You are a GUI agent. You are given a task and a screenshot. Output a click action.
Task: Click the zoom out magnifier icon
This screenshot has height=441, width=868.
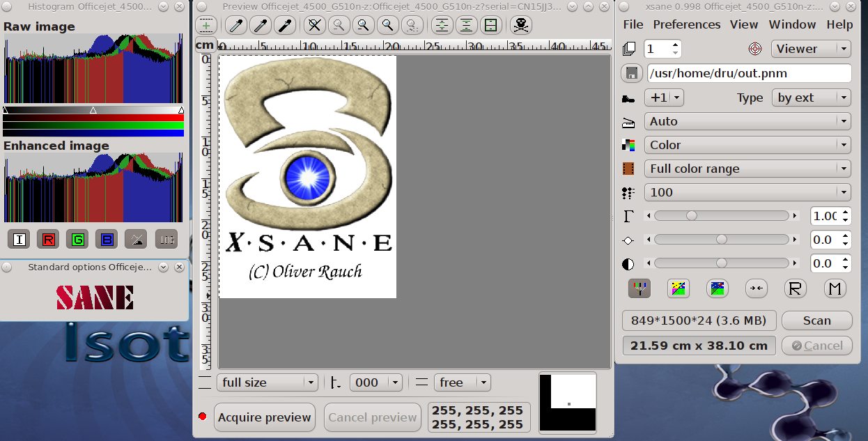pyautogui.click(x=339, y=26)
